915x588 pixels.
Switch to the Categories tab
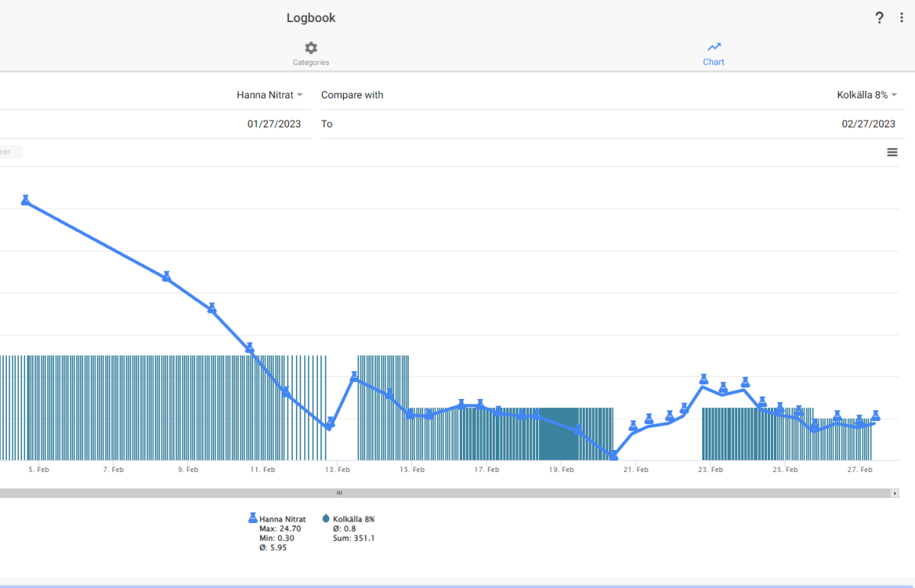(x=311, y=53)
